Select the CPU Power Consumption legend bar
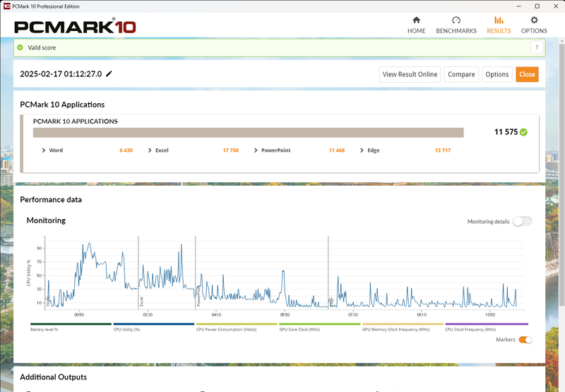 click(x=237, y=324)
